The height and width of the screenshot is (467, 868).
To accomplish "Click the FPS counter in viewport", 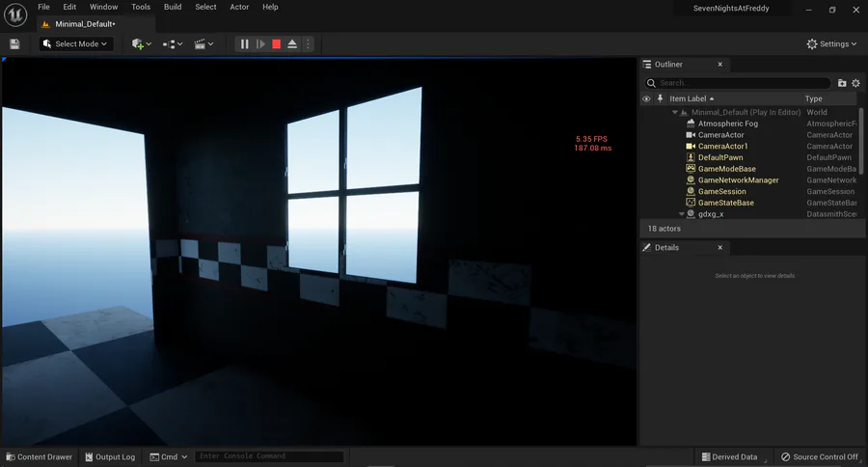I will 591,139.
